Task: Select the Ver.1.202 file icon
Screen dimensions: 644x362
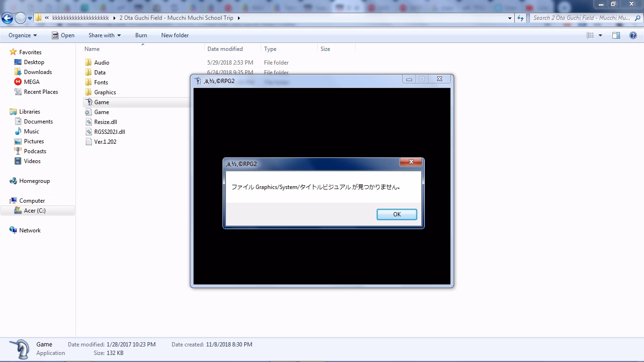Action: click(x=89, y=142)
